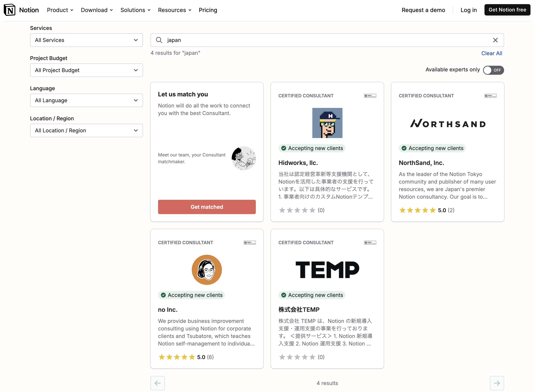
Task: Click Hidworks pixel avatar image
Action: tap(327, 123)
